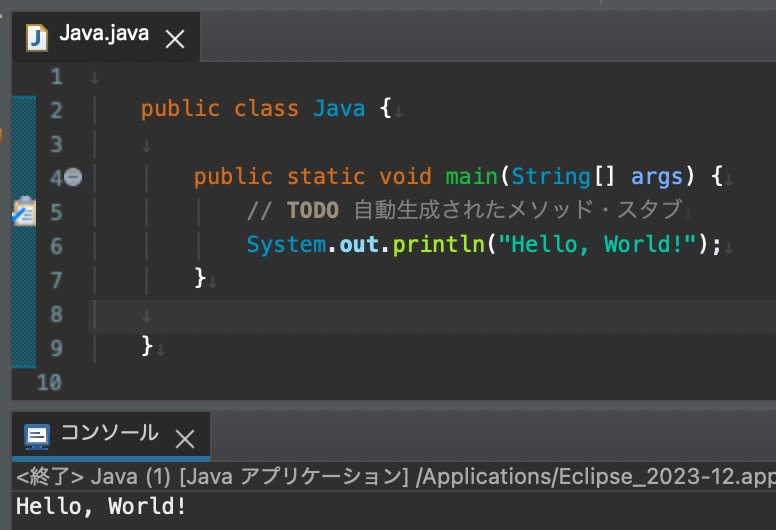Click the closing brace on line 9
The image size is (776, 530).
point(146,346)
